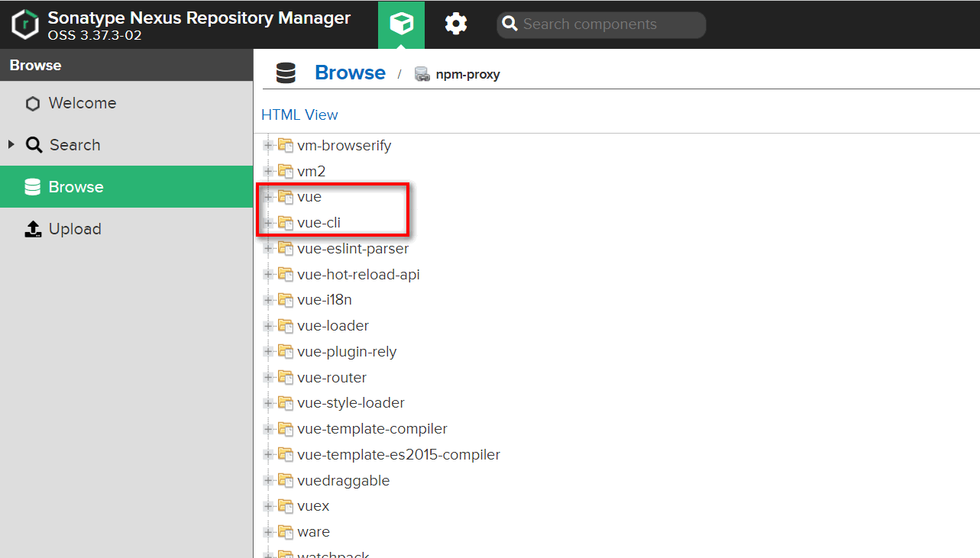980x558 pixels.
Task: Click the folder icon of vue-loader
Action: pyautogui.click(x=286, y=326)
